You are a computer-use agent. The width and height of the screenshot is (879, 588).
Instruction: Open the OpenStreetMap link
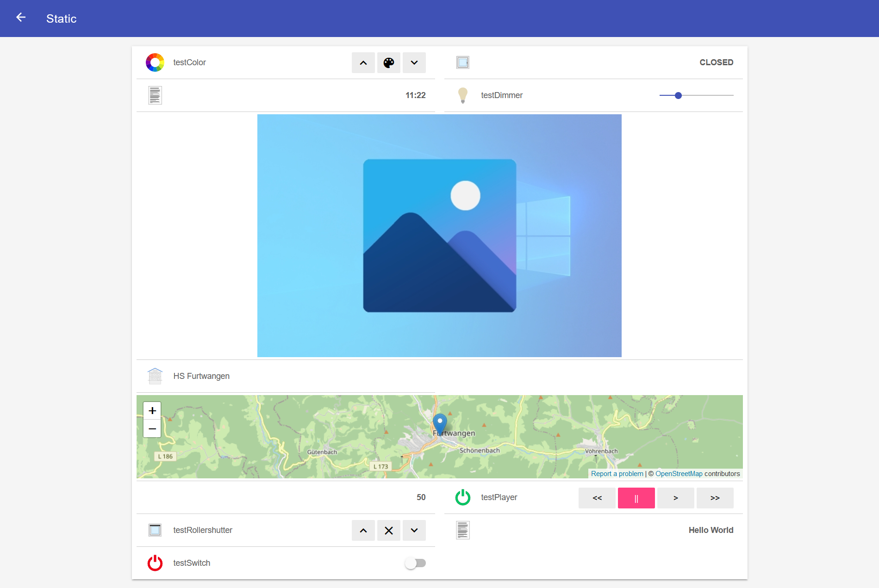click(679, 474)
